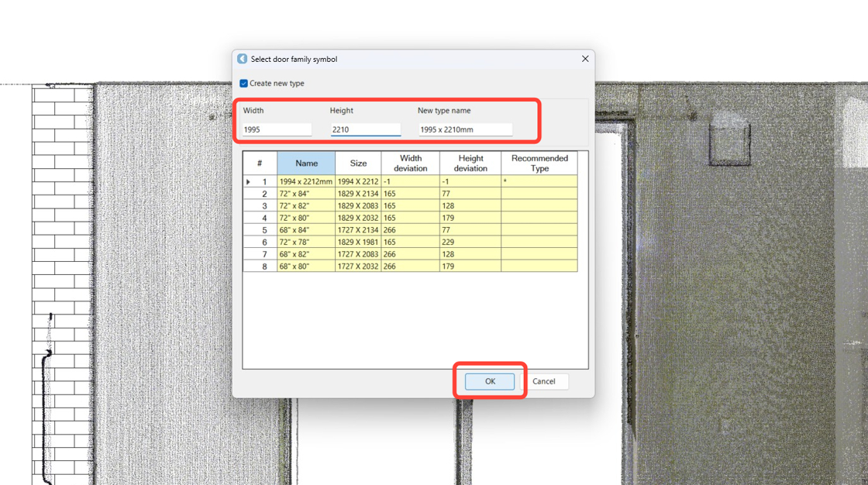This screenshot has width=868, height=485.
Task: Click row number 4 cell
Action: pyautogui.click(x=260, y=218)
